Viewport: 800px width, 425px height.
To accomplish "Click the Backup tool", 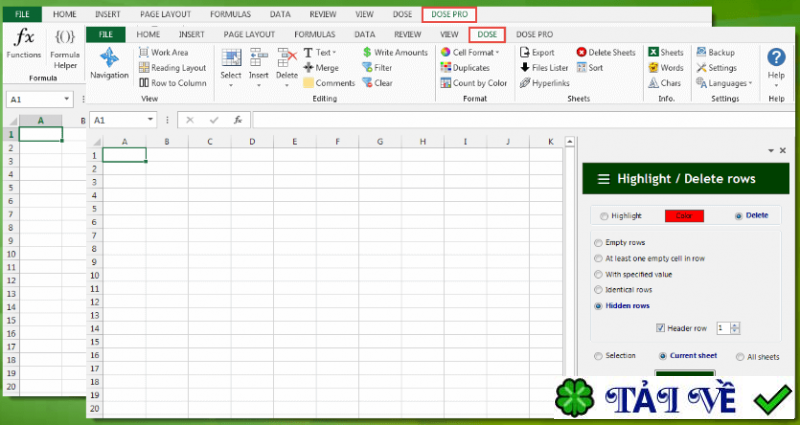I will click(x=715, y=53).
